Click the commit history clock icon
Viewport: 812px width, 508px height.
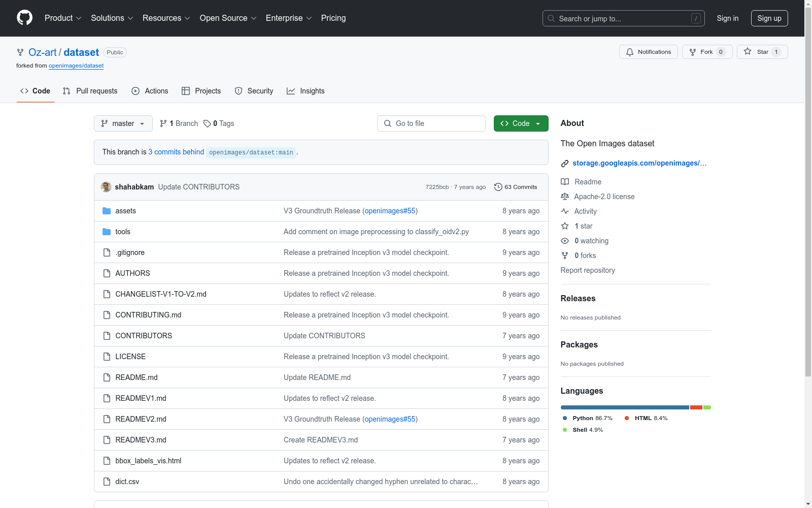click(498, 187)
